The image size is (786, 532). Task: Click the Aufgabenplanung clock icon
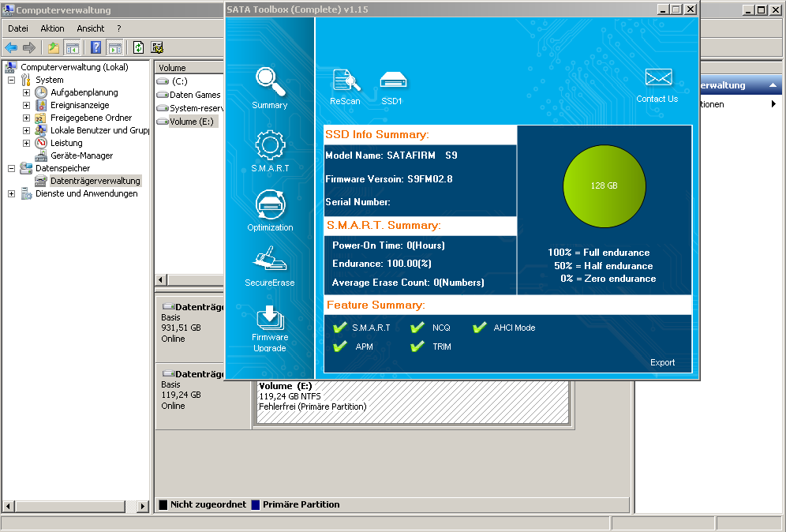pos(41,92)
